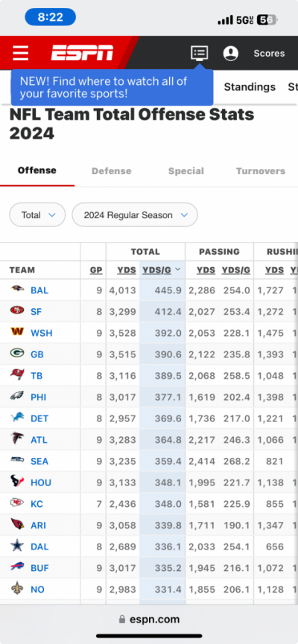Open the ARI team link
Image resolution: width=298 pixels, height=644 pixels.
pyautogui.click(x=38, y=526)
